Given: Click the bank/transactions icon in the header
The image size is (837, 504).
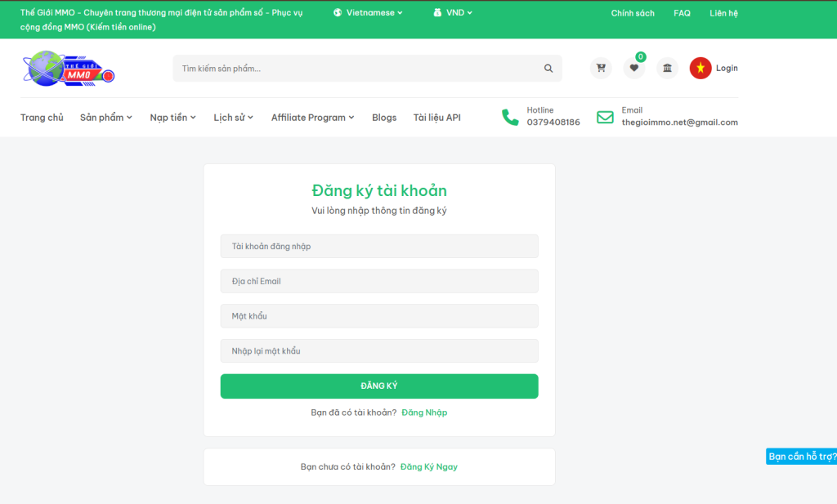Looking at the screenshot, I should point(667,68).
